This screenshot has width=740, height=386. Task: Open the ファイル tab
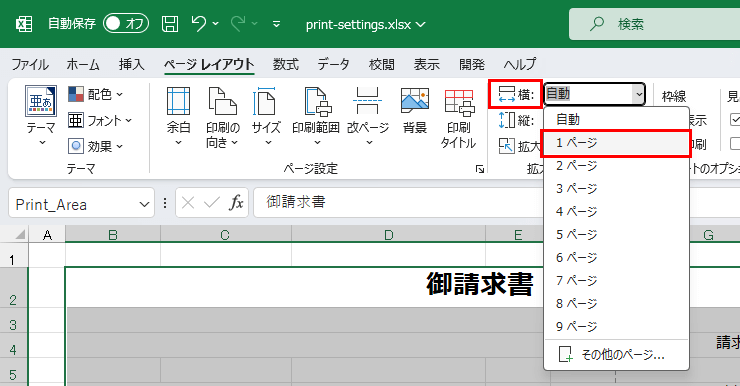tap(30, 64)
